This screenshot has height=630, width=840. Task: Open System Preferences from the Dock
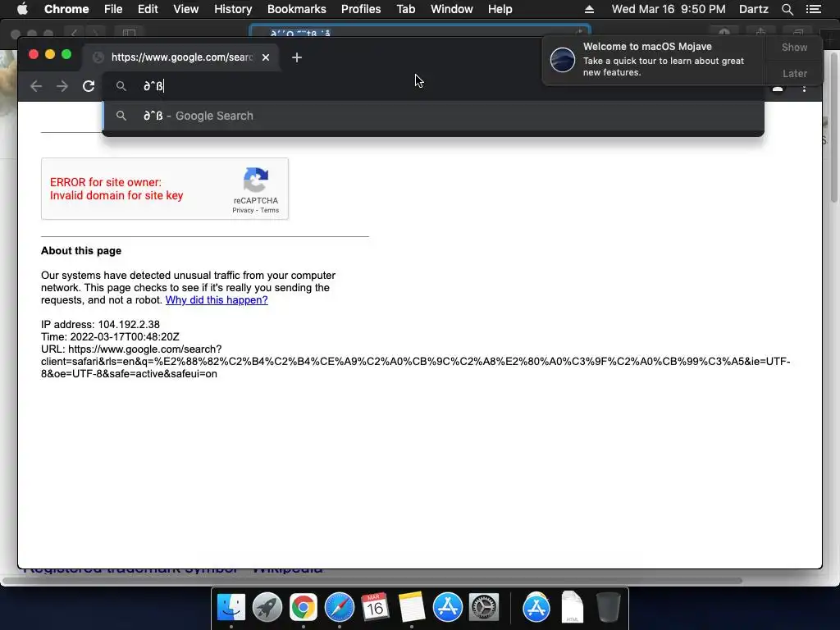(x=484, y=607)
